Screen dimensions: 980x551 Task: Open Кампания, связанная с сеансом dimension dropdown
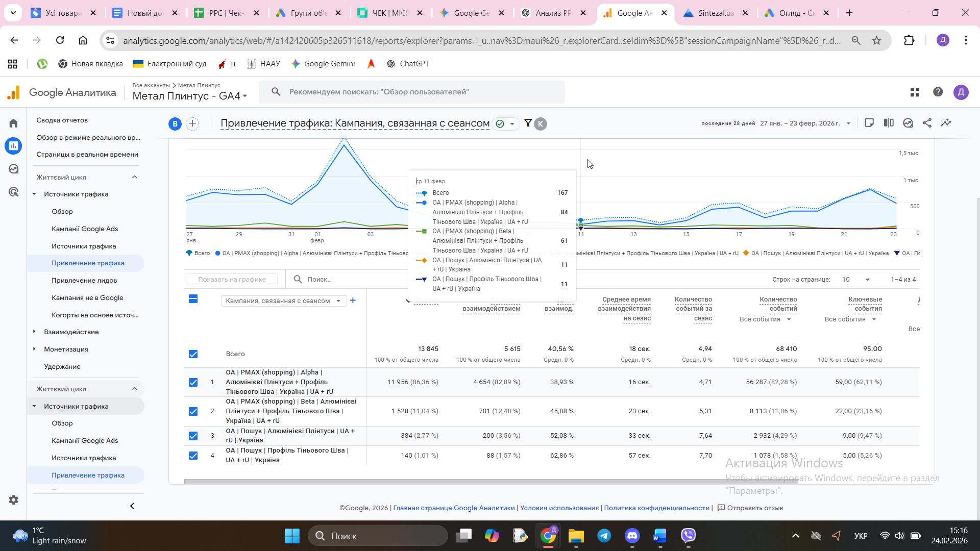coord(284,301)
